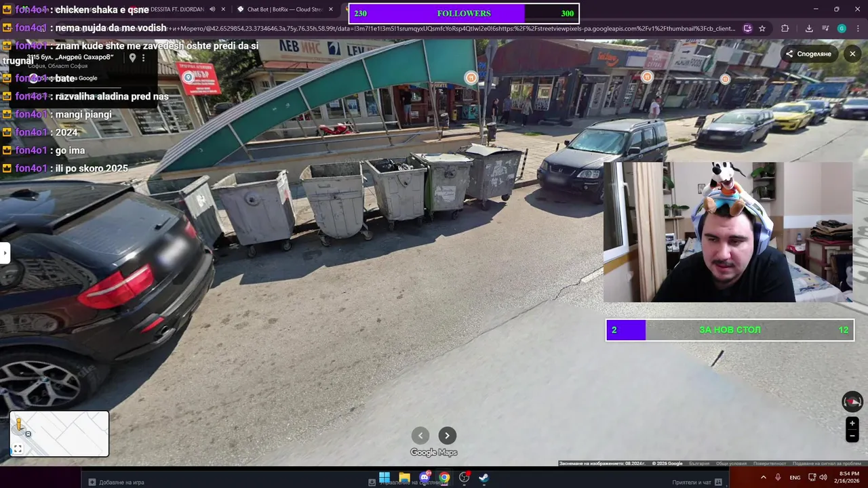The image size is (868, 488).
Task: Open OBS Studio from the taskbar
Action: (x=464, y=478)
